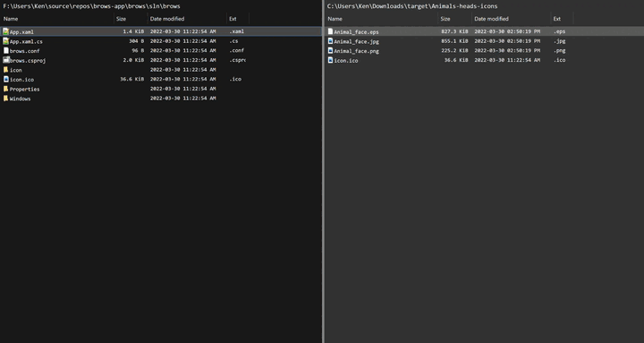The width and height of the screenshot is (644, 343).
Task: Select the Windows folder name
Action: pyautogui.click(x=20, y=99)
